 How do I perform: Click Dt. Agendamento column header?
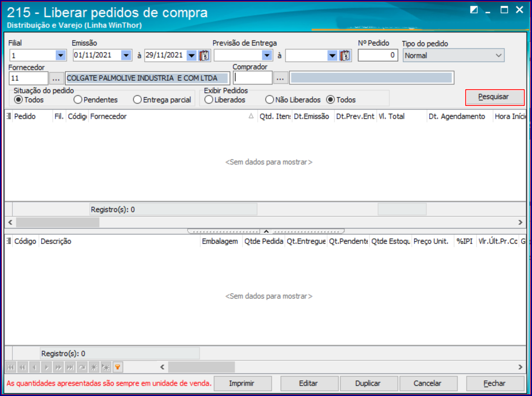460,116
